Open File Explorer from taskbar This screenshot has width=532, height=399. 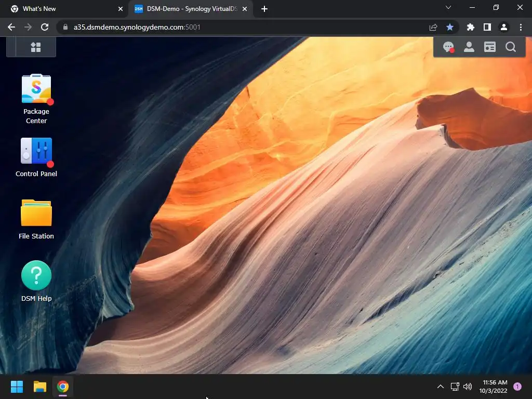pos(40,387)
